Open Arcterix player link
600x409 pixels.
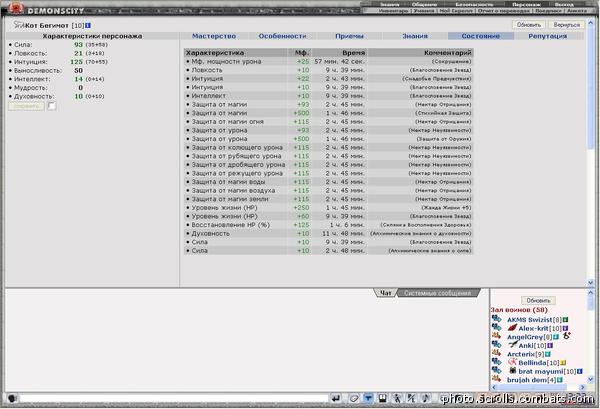click(x=520, y=354)
